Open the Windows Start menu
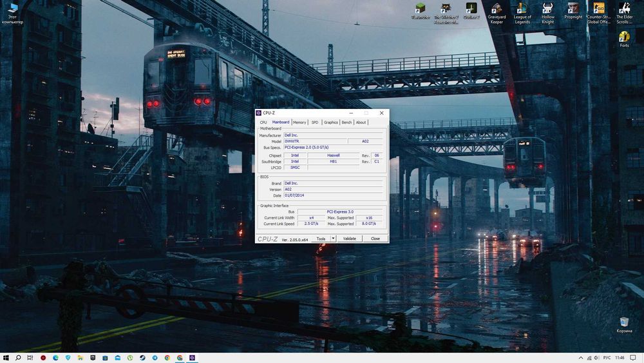 [6, 358]
